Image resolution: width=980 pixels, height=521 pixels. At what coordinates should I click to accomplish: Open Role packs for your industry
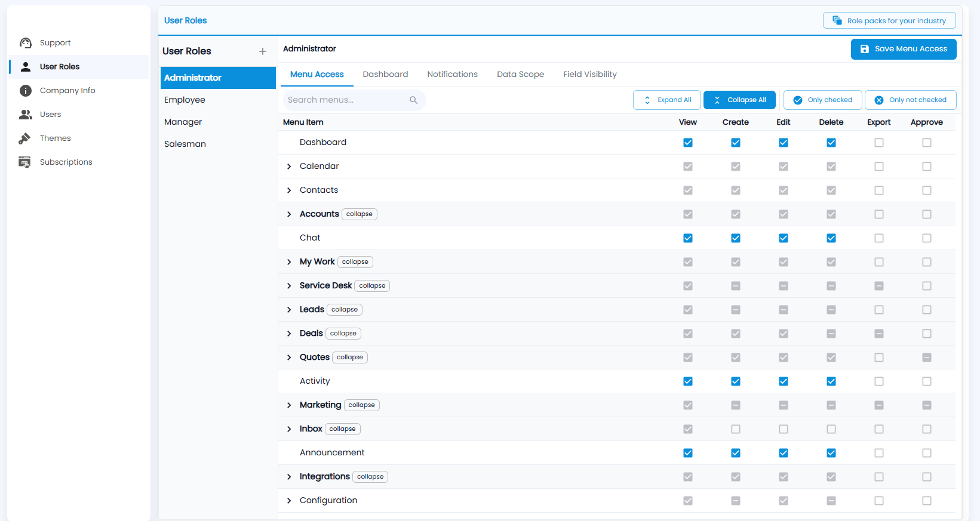coord(889,21)
